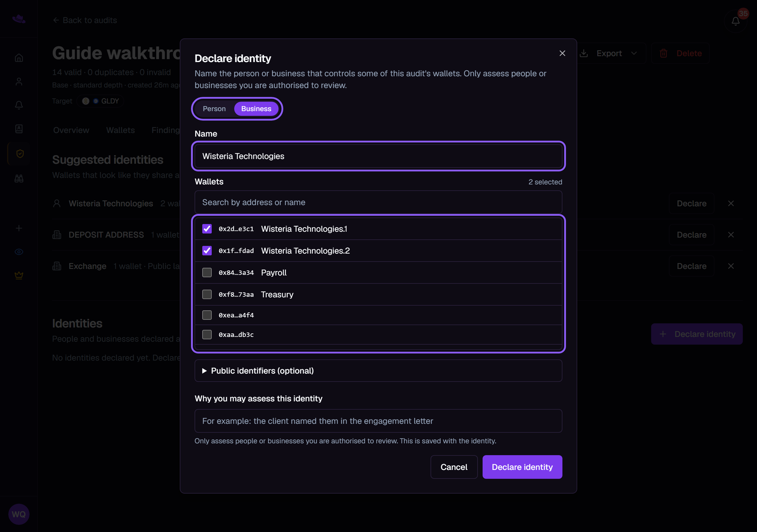Click the building icon beside DEPOSIT ADDRESS
Viewport: 757px width, 532px height.
tap(57, 235)
